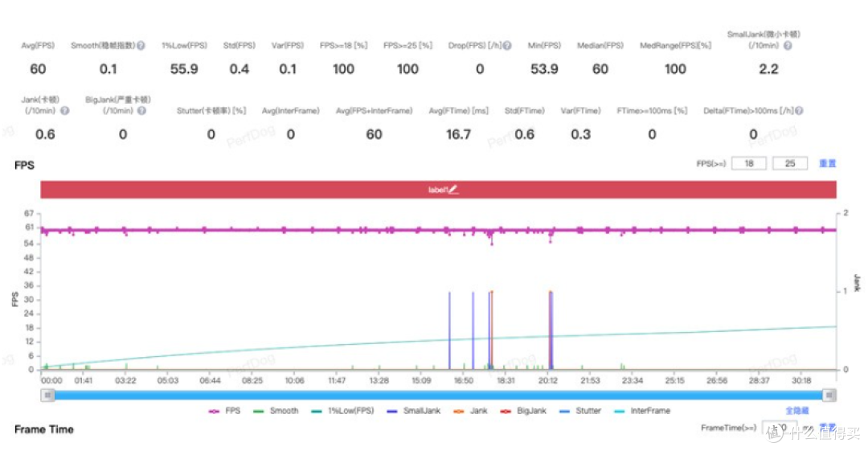Viewport: 868px width, 451px height.
Task: Open help icon next to Delta(FTime)>100ms
Action: [x=799, y=111]
